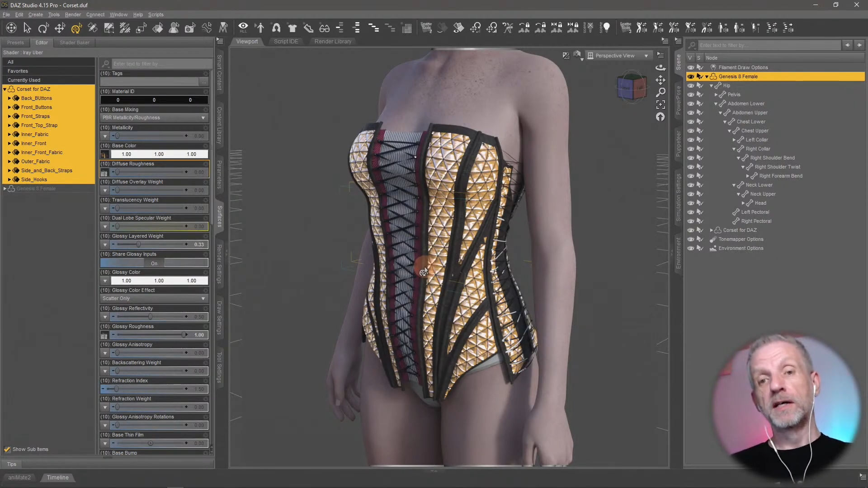
Task: Expand the Outer_Fabric surface group
Action: (x=9, y=161)
